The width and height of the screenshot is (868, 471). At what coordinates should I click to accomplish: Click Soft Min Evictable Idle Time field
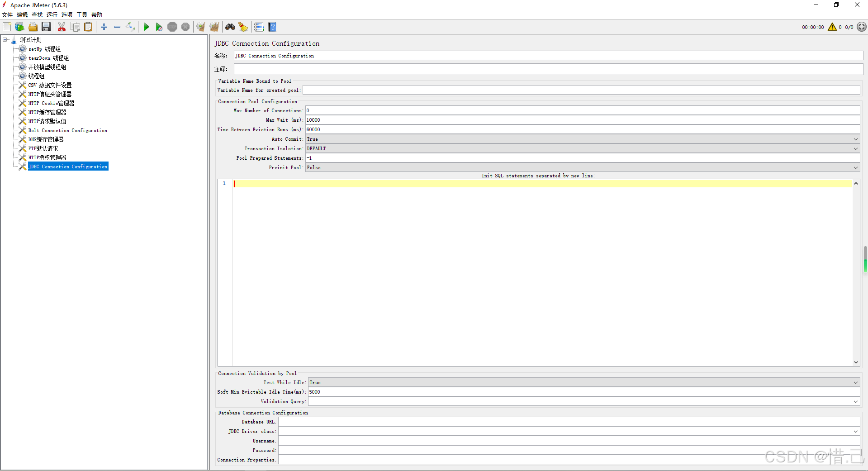584,392
